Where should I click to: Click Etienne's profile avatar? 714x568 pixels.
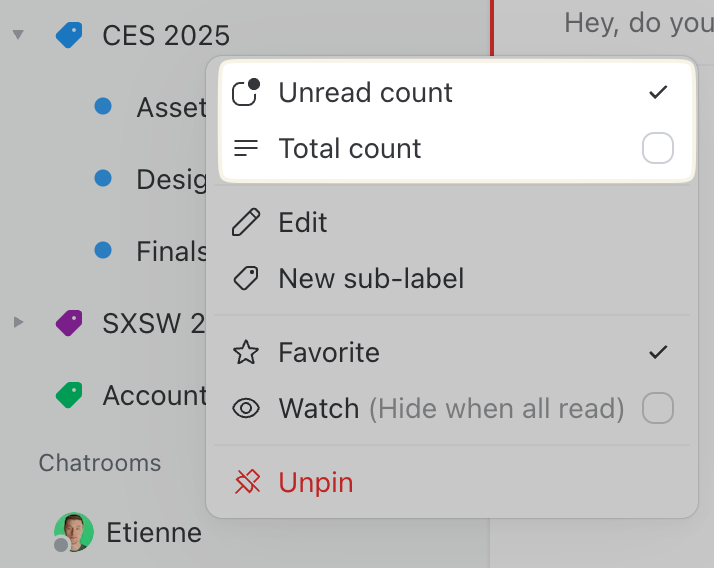73,532
